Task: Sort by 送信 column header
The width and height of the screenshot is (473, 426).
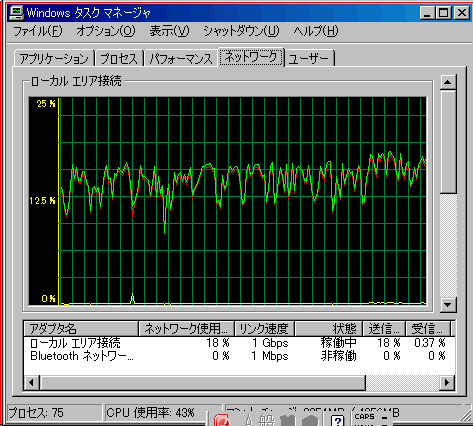Action: tap(384, 329)
